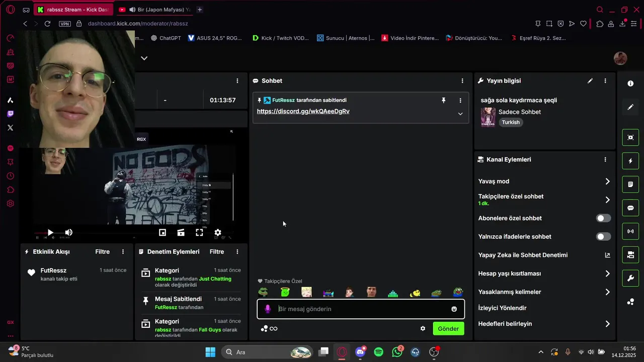The height and width of the screenshot is (362, 644).
Task: Open chat settings gear next to Gönder
Action: tap(423, 328)
